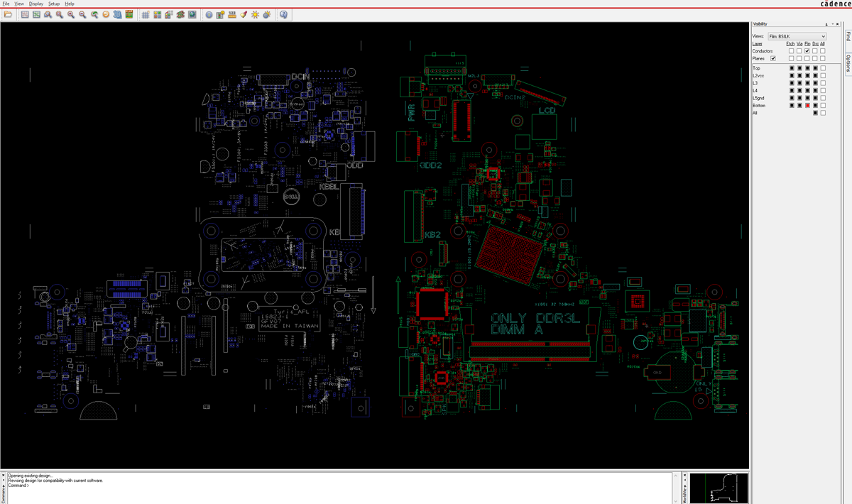Click the dark sun Dehighlight icon
852x504 pixels.
(x=267, y=14)
